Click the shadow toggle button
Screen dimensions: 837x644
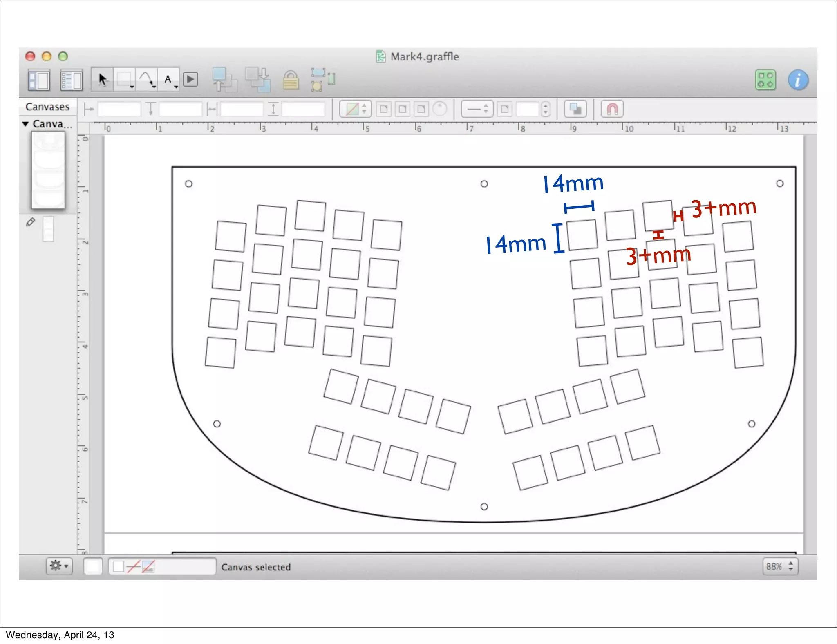(575, 109)
